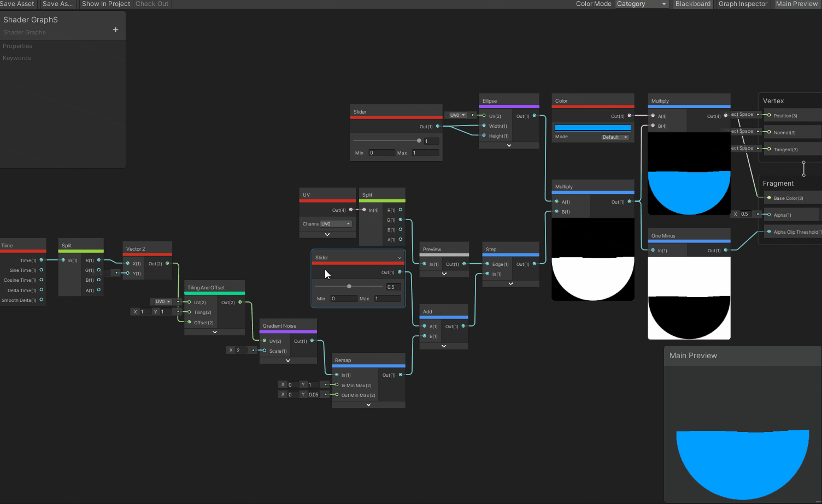Click Out(1) output port on One Minus node
Image resolution: width=822 pixels, height=504 pixels.
click(x=726, y=250)
